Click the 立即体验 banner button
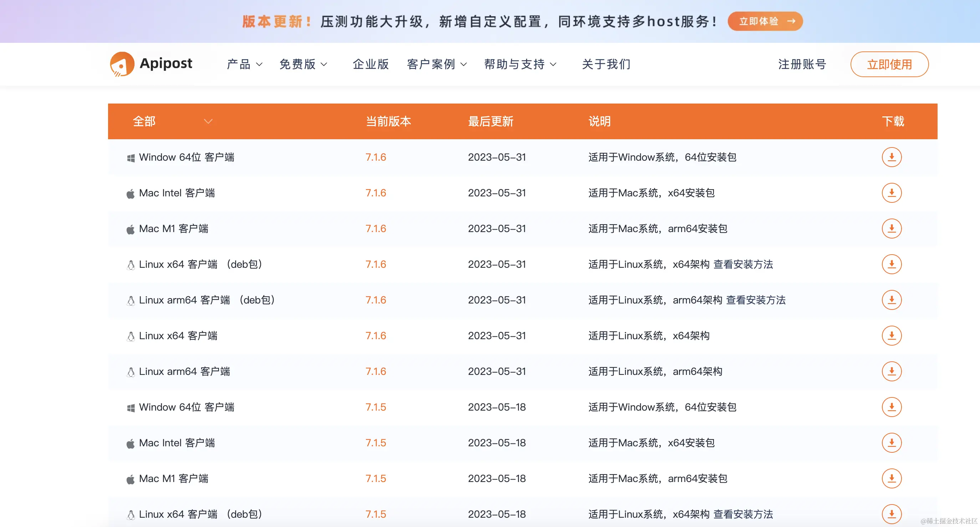Image resolution: width=980 pixels, height=527 pixels. (x=765, y=21)
